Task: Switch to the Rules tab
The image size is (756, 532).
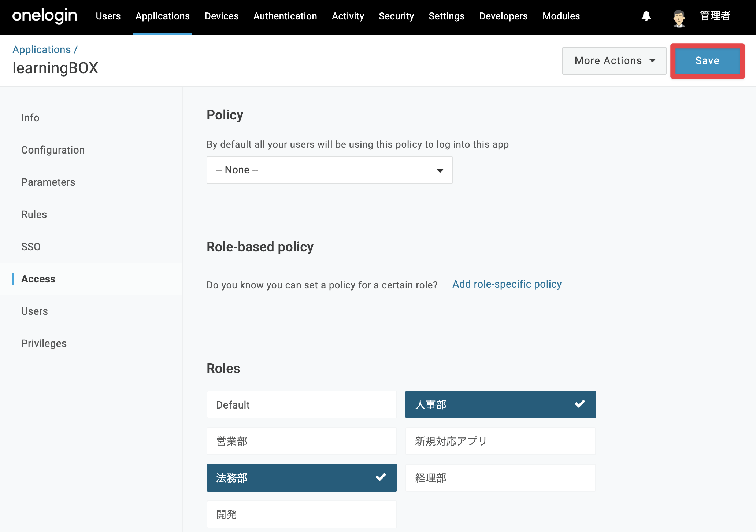Action: tap(34, 214)
